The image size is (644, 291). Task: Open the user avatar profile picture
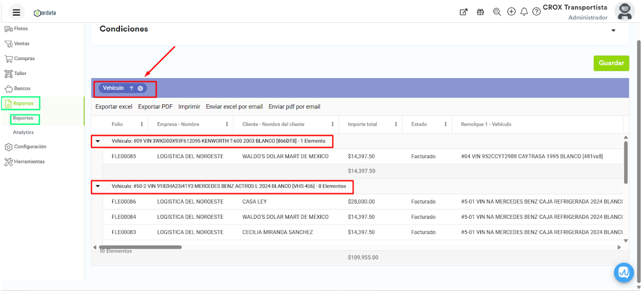(x=624, y=12)
